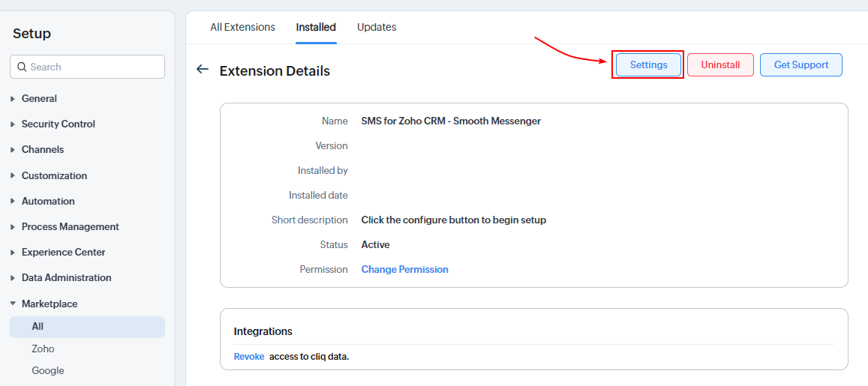Click the Get Support button
This screenshot has width=868, height=386.
click(x=801, y=64)
